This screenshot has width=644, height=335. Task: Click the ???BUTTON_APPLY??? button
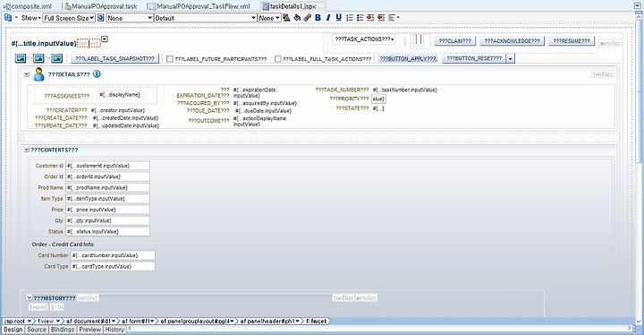pos(408,58)
